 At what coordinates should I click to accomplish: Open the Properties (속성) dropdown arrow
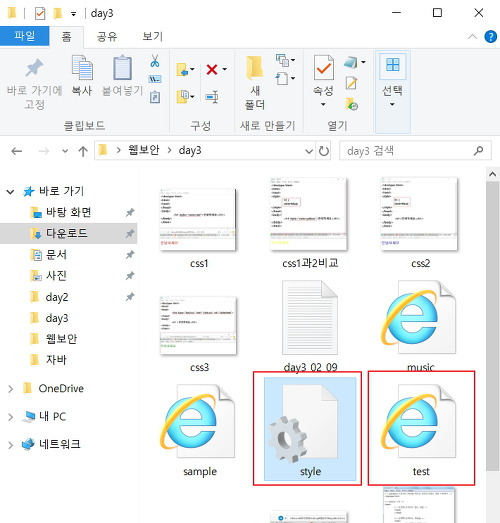point(323,104)
